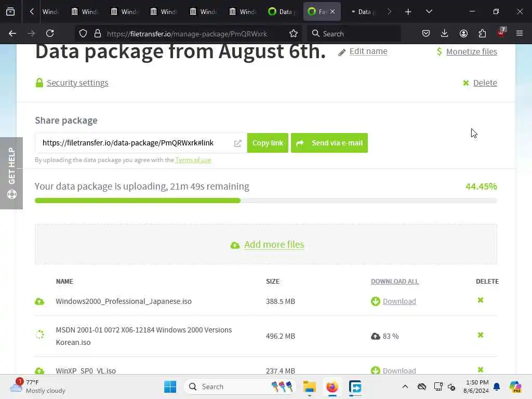Viewport: 532px width, 399px height.
Task: Open the browser downloads panel
Action: [x=445, y=33]
